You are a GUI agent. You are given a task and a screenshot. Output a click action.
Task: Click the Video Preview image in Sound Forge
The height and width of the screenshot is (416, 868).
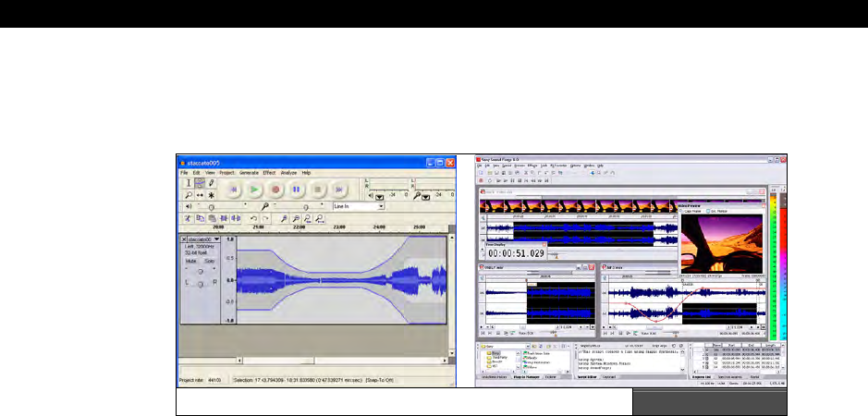tap(721, 244)
